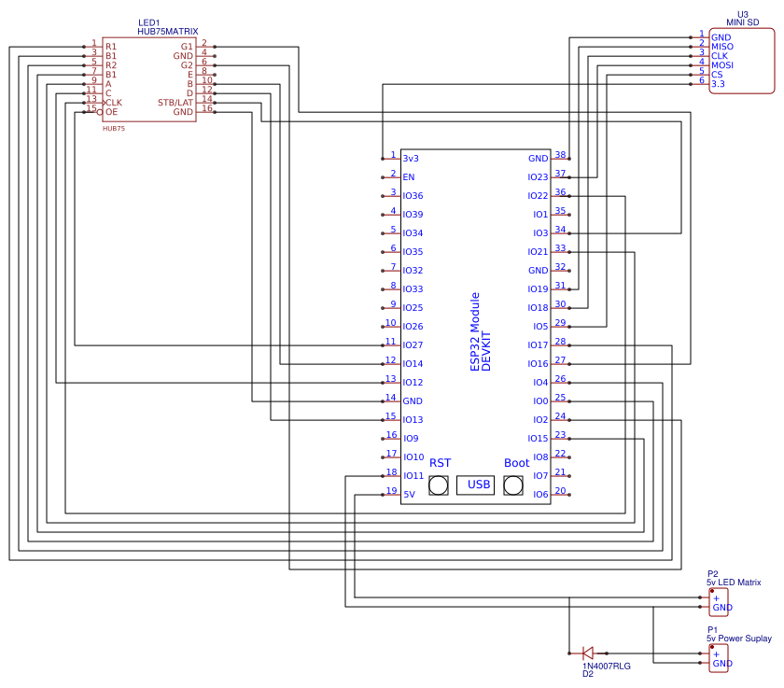This screenshot has width=784, height=688.
Task: Select the GND pin 38 of the ESP32
Action: click(539, 159)
